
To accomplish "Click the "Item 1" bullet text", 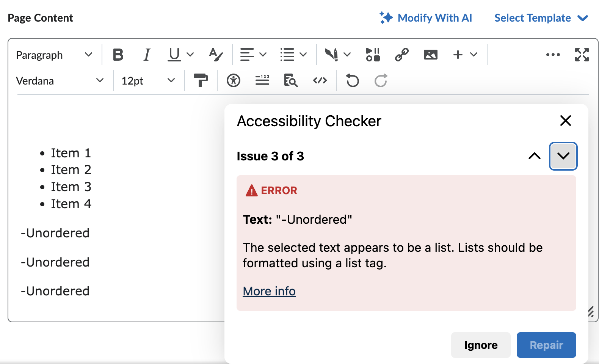I will point(71,153).
